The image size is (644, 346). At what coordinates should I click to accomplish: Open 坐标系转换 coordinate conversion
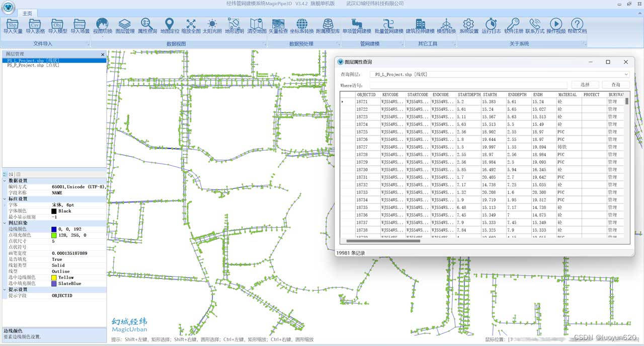tap(302, 26)
